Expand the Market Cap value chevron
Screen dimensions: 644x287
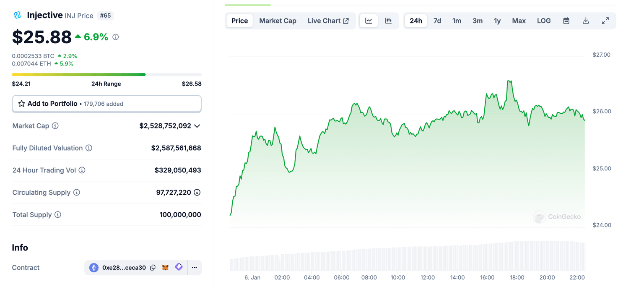point(197,126)
